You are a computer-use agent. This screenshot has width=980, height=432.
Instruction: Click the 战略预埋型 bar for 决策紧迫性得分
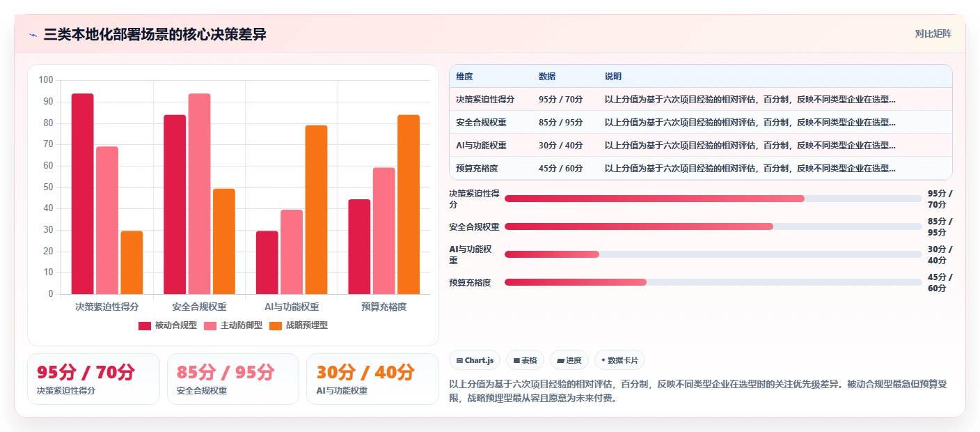point(132,263)
